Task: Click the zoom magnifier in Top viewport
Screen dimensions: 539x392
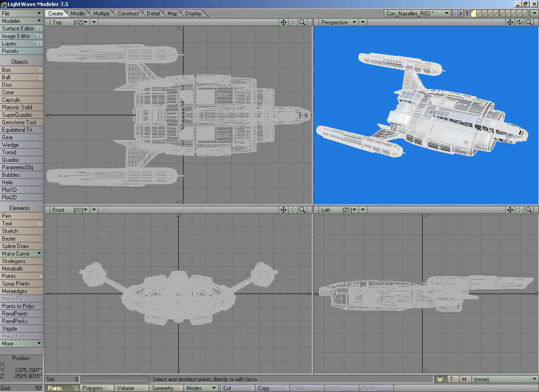Action: (x=302, y=23)
